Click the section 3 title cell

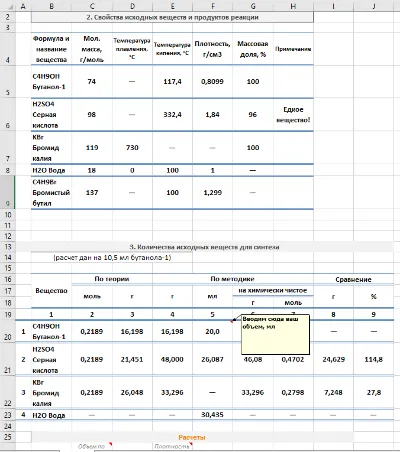point(204,247)
